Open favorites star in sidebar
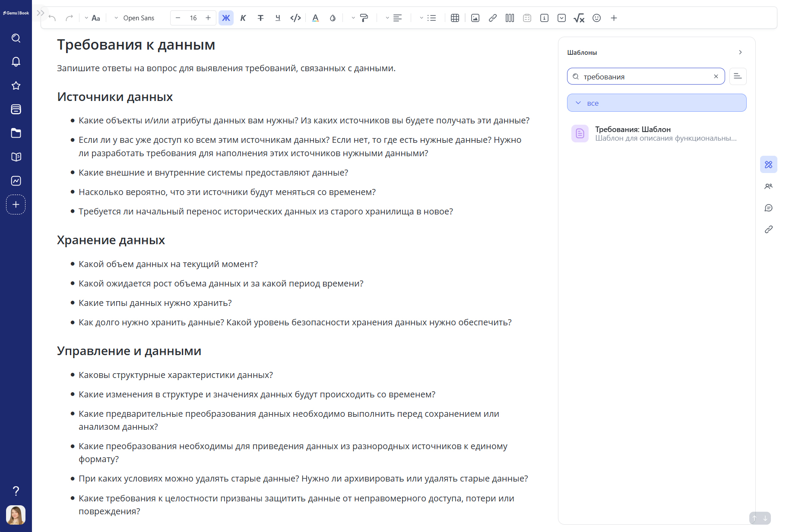Screen dimensions: 786x532 [16, 85]
